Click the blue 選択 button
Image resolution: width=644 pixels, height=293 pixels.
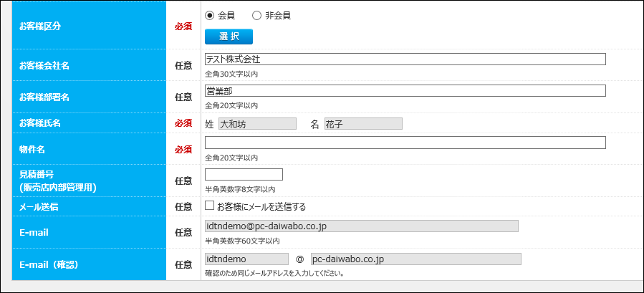coord(229,37)
